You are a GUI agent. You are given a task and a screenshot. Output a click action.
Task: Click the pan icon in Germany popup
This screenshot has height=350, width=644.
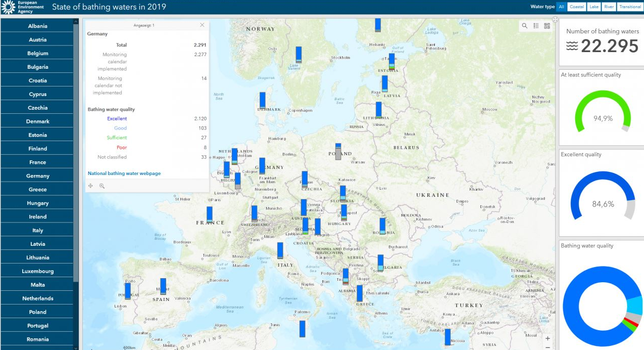tap(91, 186)
